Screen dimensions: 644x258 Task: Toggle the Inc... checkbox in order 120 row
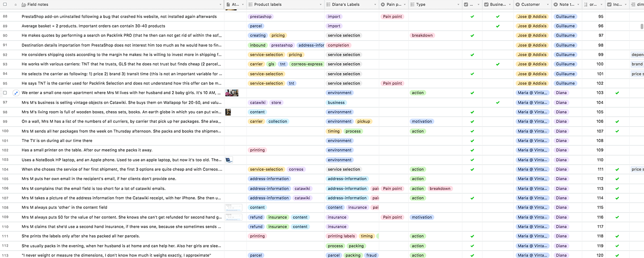[x=617, y=255]
